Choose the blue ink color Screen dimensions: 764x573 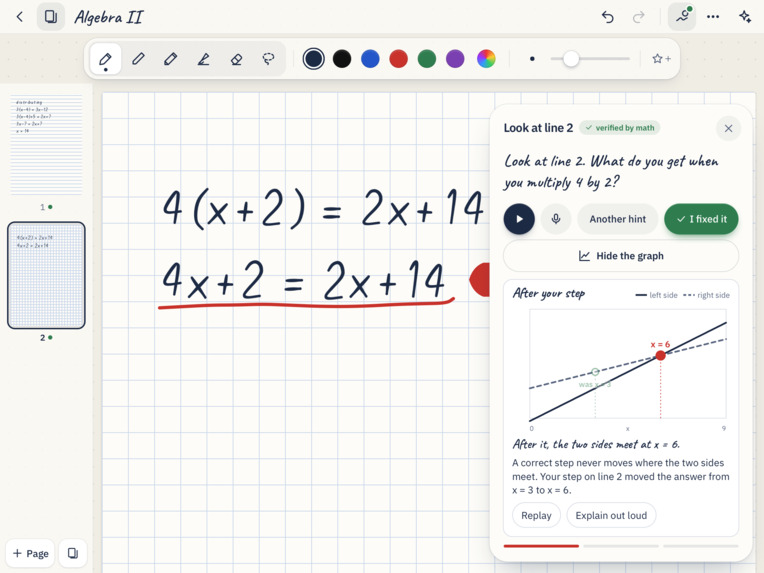pyautogui.click(x=370, y=59)
